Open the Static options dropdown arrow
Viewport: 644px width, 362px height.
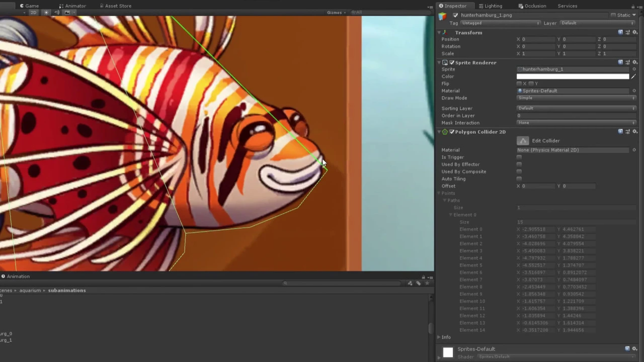click(634, 15)
